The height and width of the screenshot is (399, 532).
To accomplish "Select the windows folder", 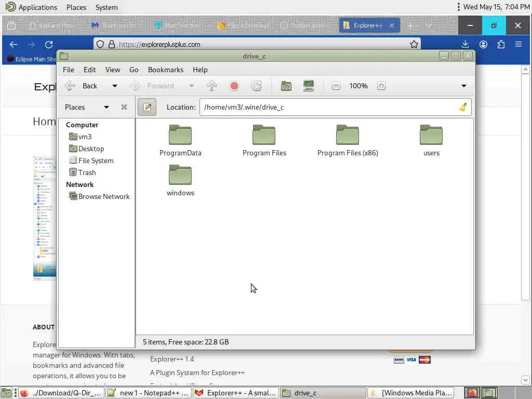I will tap(180, 180).
